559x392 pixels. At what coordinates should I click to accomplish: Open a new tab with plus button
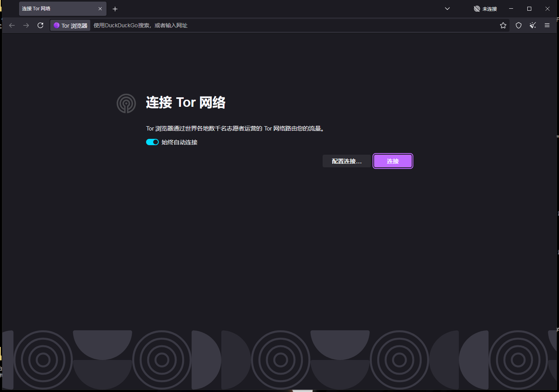pyautogui.click(x=115, y=9)
